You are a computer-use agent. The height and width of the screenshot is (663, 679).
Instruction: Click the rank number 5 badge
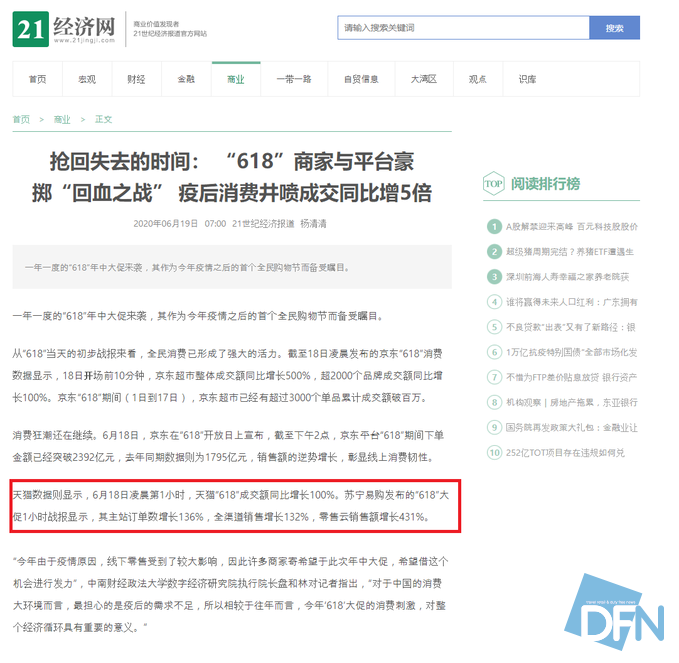[494, 327]
